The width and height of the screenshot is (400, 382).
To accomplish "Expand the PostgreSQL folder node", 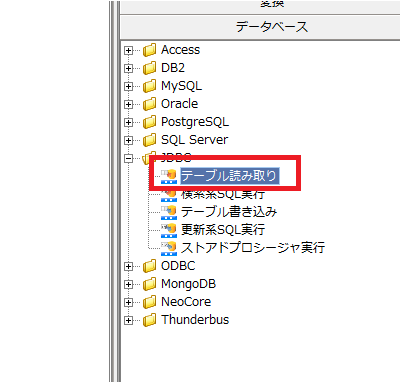I will (128, 123).
